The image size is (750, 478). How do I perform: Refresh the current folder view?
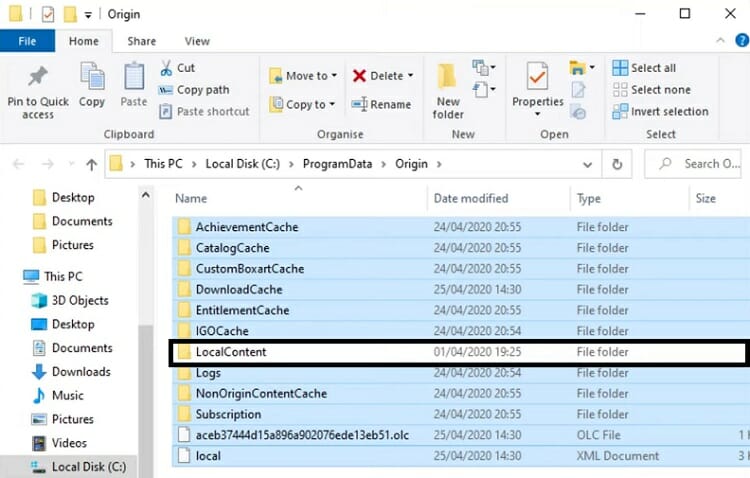click(x=617, y=164)
